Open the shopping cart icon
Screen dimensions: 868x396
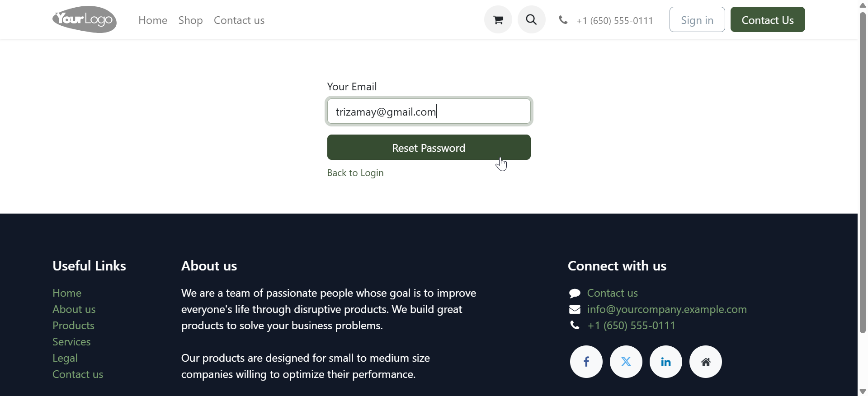tap(497, 19)
